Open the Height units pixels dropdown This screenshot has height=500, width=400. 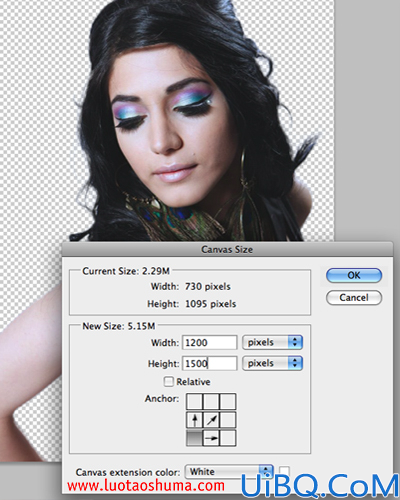click(272, 363)
